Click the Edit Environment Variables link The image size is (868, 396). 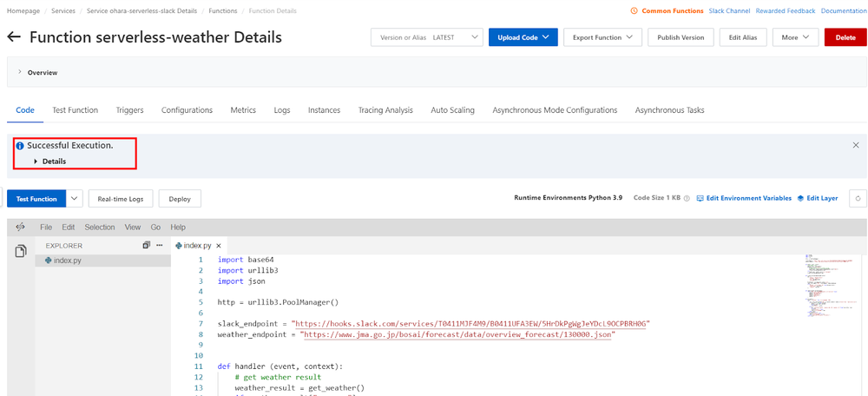(744, 199)
